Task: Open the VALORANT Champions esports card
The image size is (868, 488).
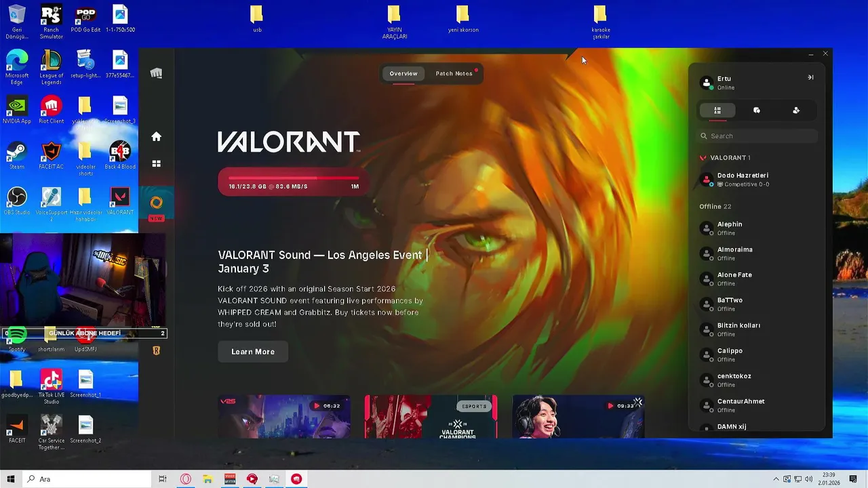Action: point(431,416)
